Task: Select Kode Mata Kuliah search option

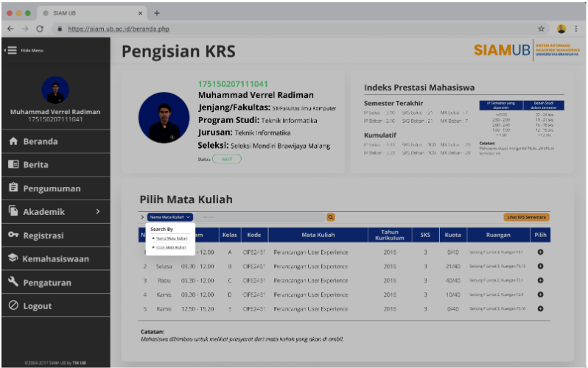Action: point(171,247)
